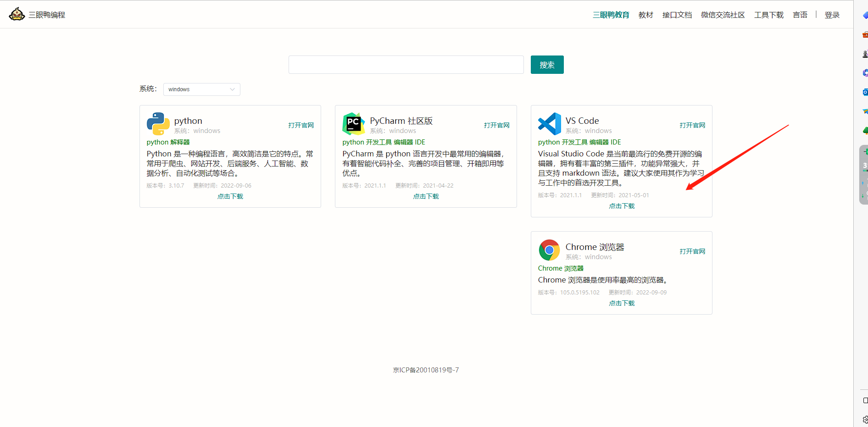Select 微信交流社区 in the navigation

[723, 15]
